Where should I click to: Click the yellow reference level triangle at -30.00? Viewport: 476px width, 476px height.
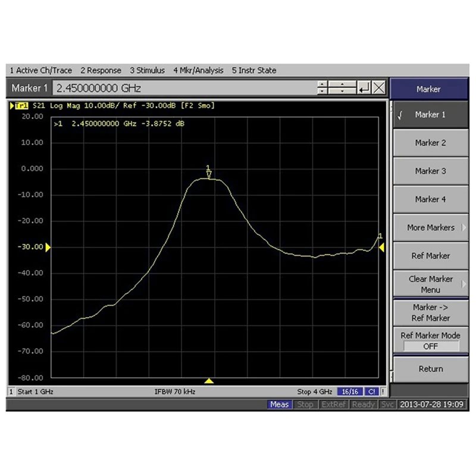[x=48, y=246]
